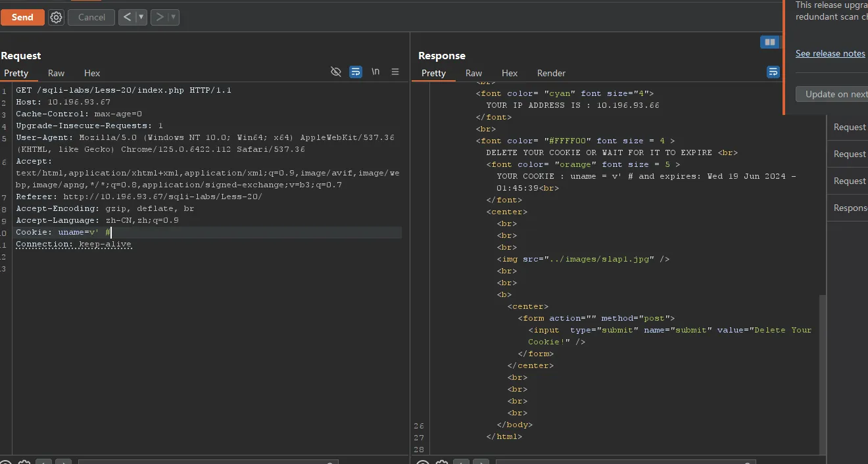Open the previous history dropdown arrow
This screenshot has width=868, height=464.
[x=141, y=18]
